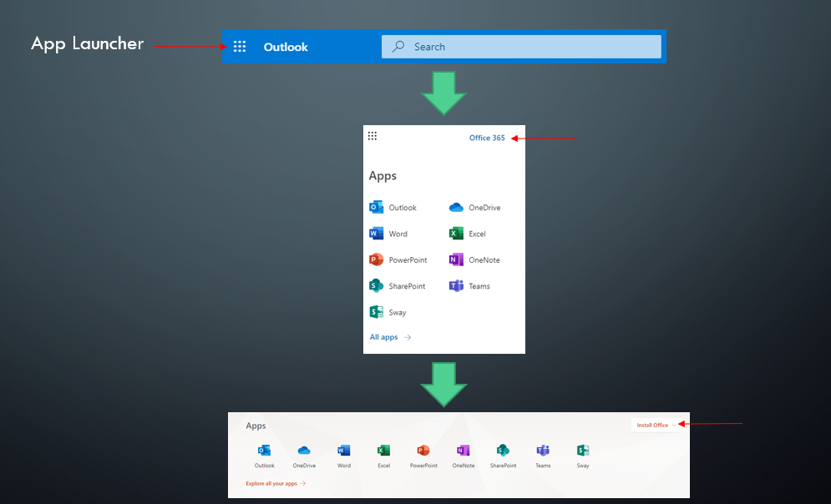Screen dimensions: 831x504
Task: Open PowerPoint in the Apps panel list
Action: [400, 260]
